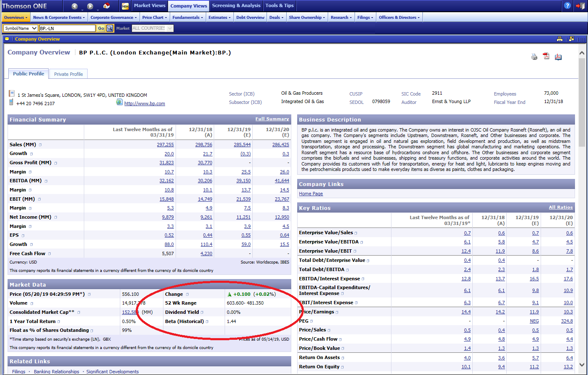Open the Symbol/Name dropdown

tap(20, 28)
